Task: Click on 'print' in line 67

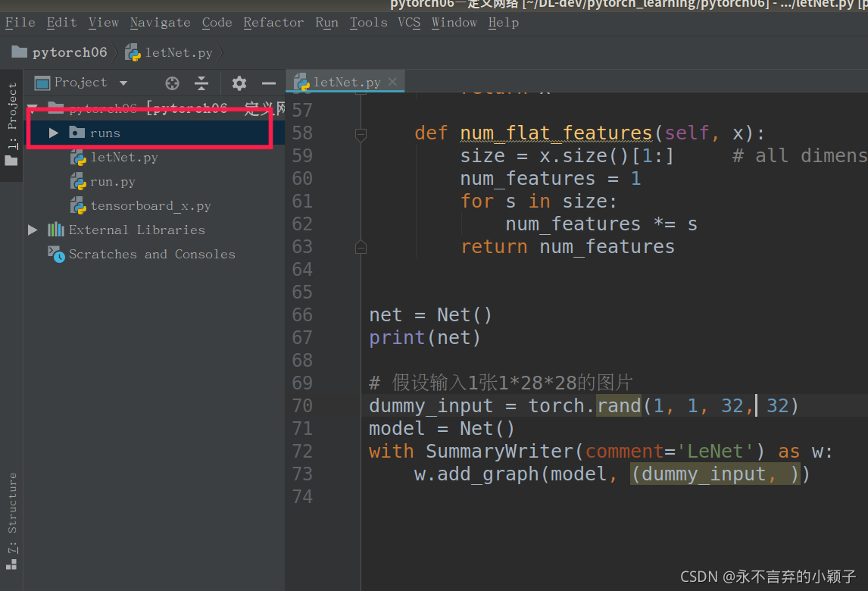Action: click(397, 338)
